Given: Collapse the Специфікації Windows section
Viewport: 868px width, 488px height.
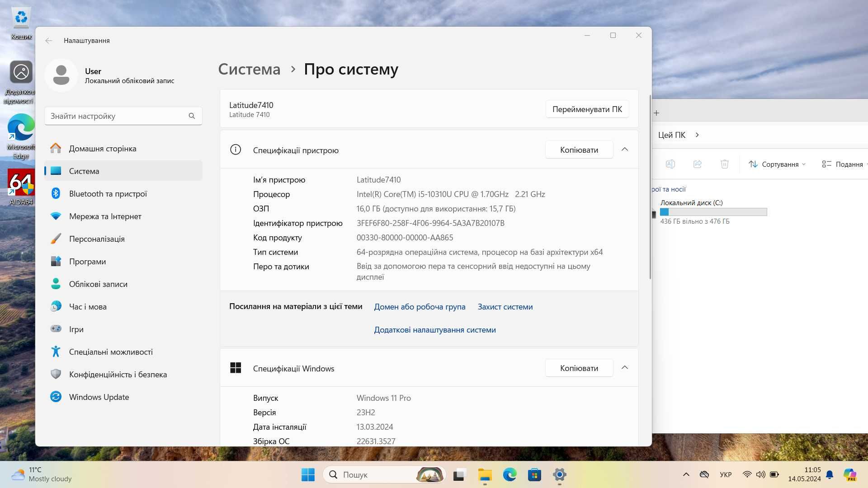Looking at the screenshot, I should pyautogui.click(x=625, y=368).
